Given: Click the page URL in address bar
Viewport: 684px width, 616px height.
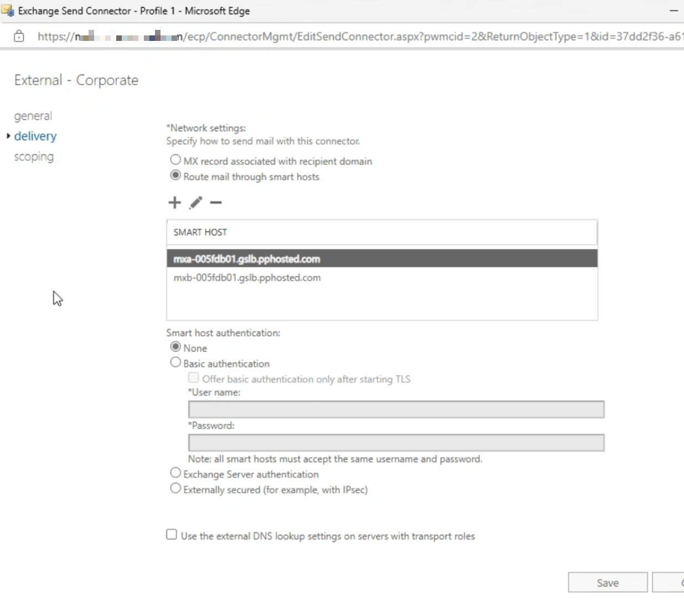Looking at the screenshot, I should (x=360, y=36).
